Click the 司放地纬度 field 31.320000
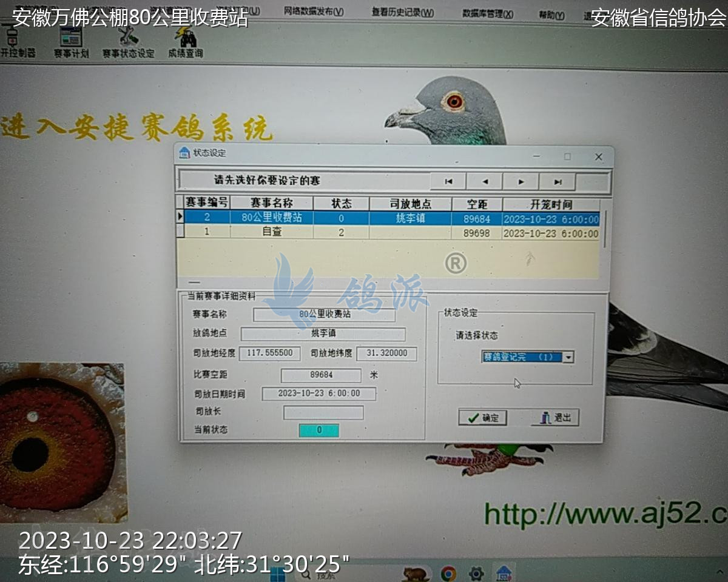 click(387, 353)
